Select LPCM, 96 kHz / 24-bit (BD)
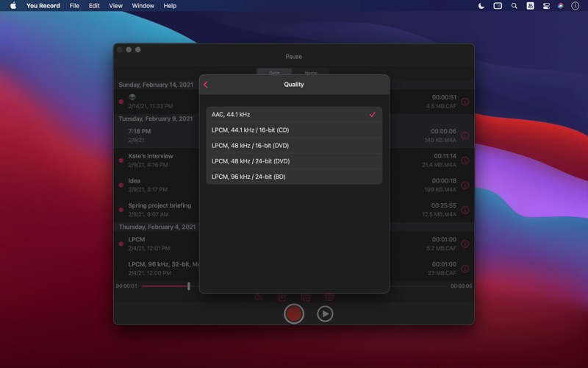Screen dimensions: 588x368 [x=294, y=177]
